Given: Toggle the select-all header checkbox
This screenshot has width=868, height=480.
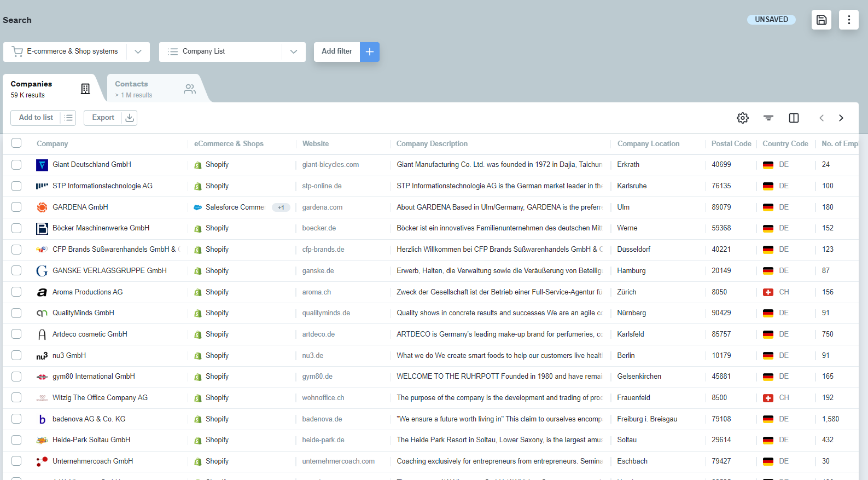Looking at the screenshot, I should pyautogui.click(x=16, y=143).
